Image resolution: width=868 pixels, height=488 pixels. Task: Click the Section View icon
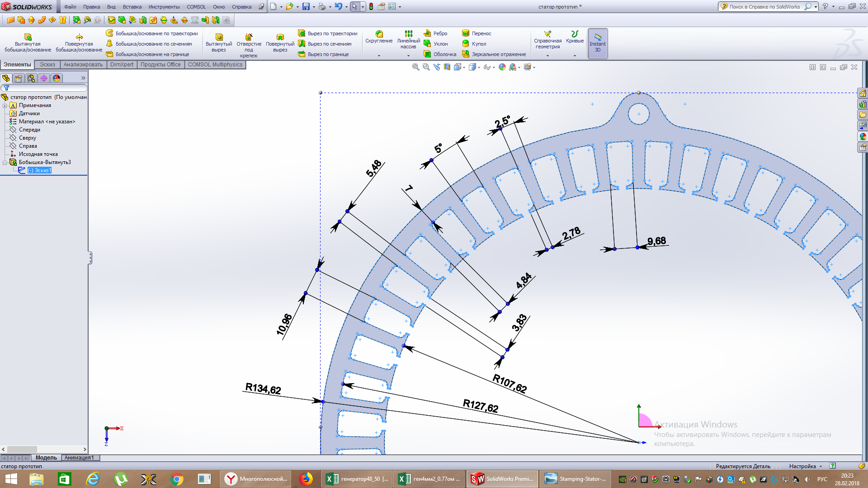tap(447, 67)
